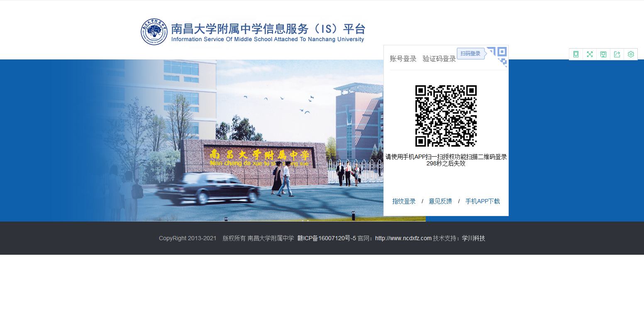The image size is (644, 315).
Task: Click the English subtitle Information Service Of Middle School
Action: (268, 39)
